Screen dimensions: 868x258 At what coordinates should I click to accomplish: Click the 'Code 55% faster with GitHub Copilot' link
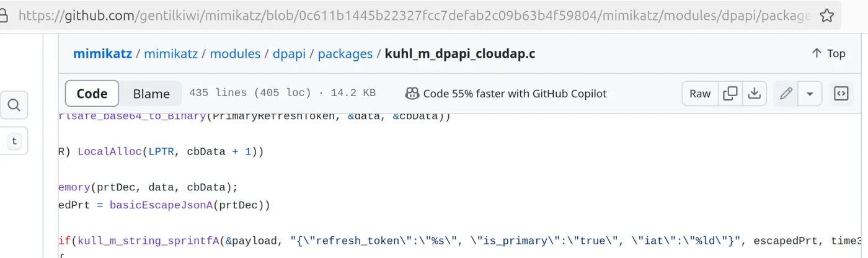(x=515, y=94)
